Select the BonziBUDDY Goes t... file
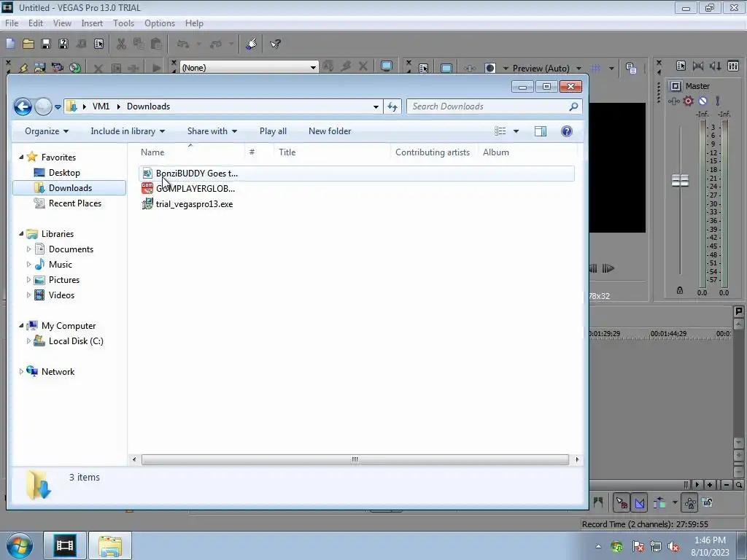The width and height of the screenshot is (747, 560). point(357,174)
